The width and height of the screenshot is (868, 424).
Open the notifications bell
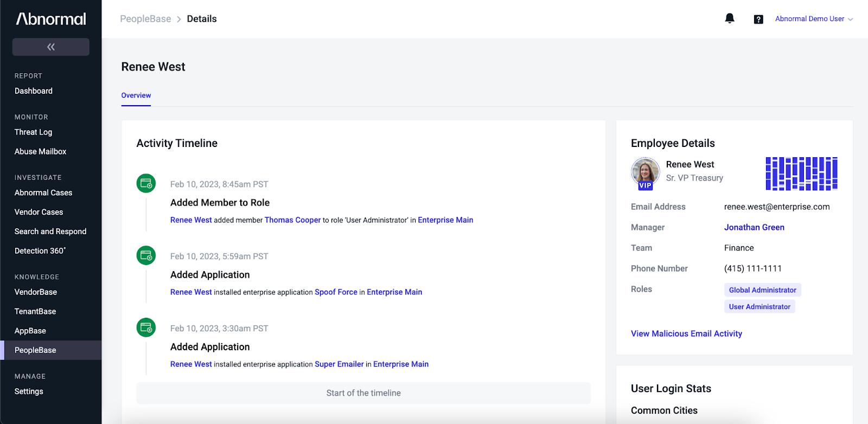(730, 18)
